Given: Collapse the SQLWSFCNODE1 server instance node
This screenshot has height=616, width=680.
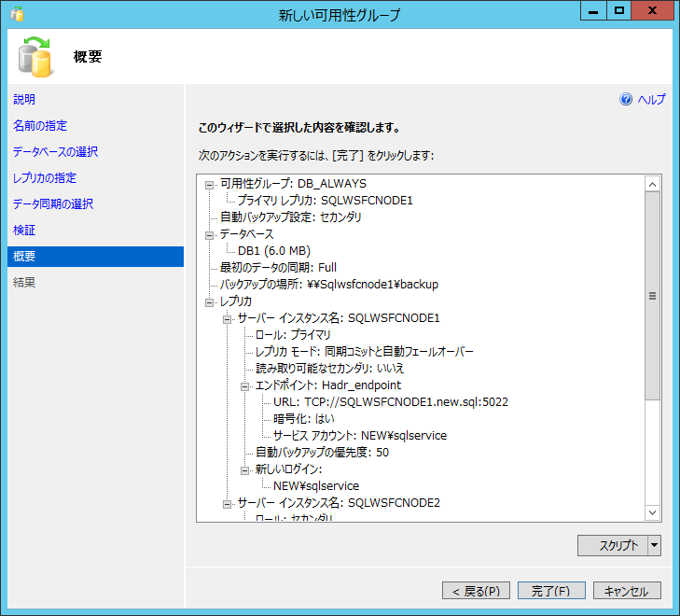Looking at the screenshot, I should pos(228,318).
